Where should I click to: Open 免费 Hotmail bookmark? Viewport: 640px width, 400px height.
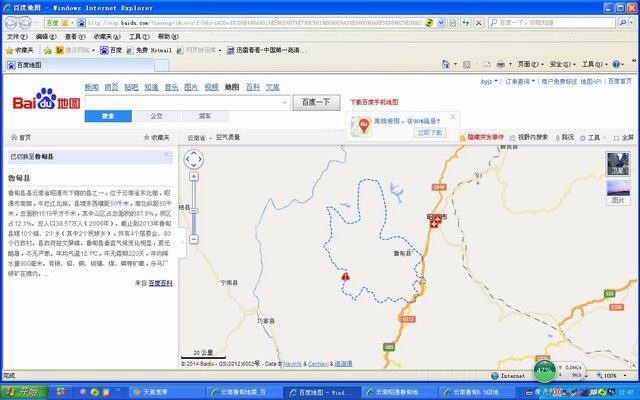(149, 50)
